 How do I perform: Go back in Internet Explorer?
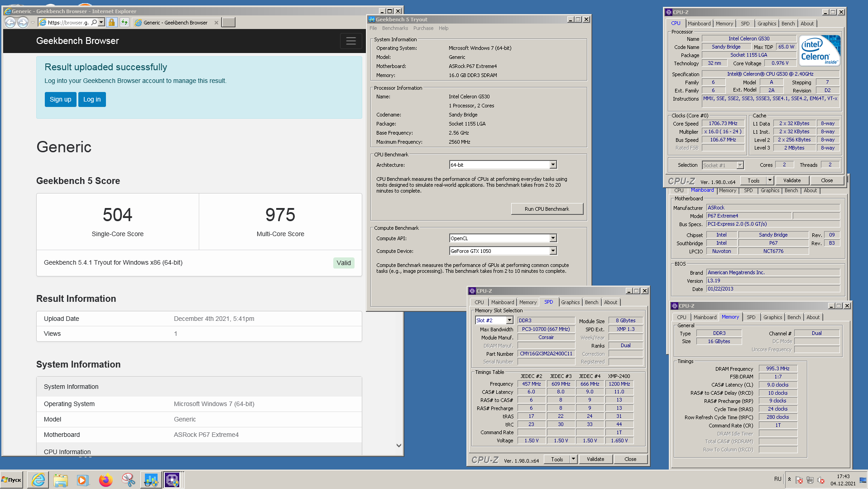pyautogui.click(x=10, y=22)
